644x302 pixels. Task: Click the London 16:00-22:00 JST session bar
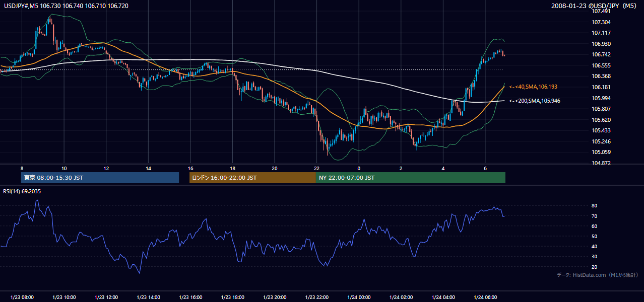point(252,178)
